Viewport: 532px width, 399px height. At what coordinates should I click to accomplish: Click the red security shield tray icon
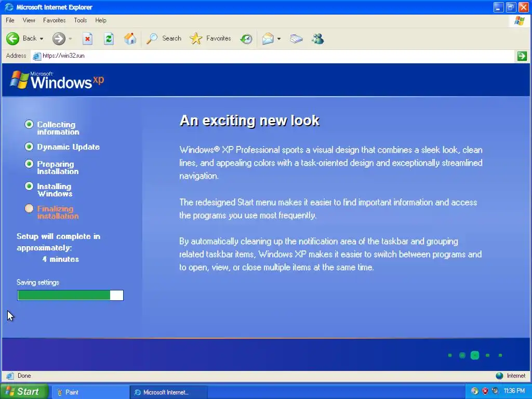[485, 391]
